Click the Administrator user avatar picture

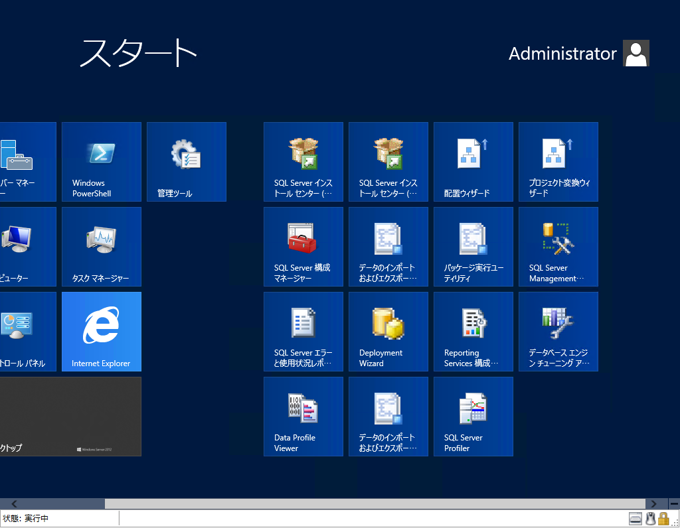coord(636,53)
